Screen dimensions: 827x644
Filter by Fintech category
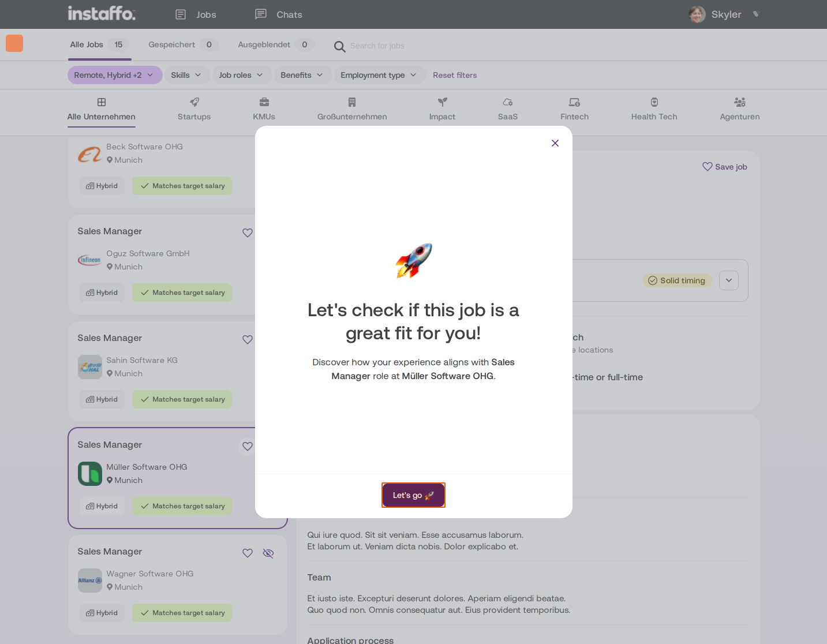click(575, 110)
